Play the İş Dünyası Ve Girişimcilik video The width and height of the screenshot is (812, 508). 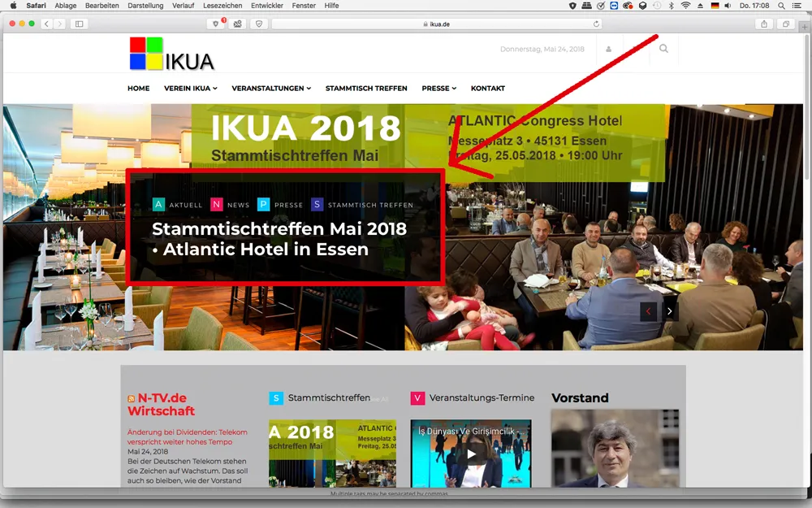point(471,454)
